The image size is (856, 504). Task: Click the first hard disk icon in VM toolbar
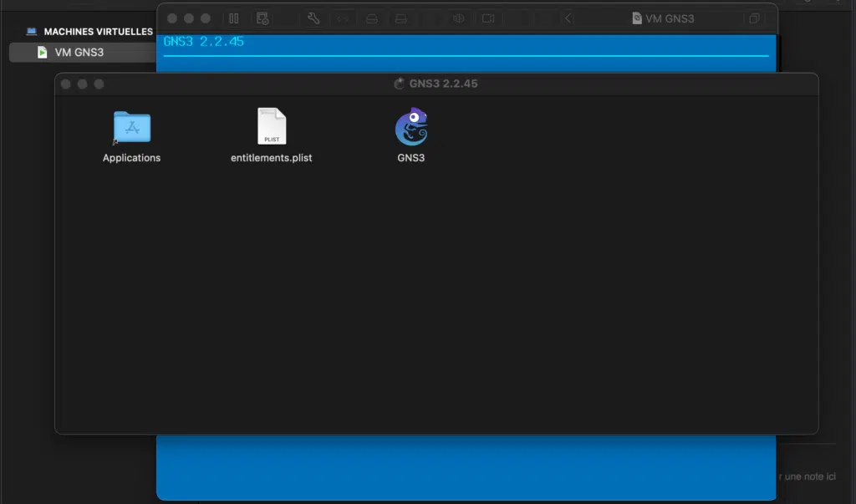coord(372,19)
